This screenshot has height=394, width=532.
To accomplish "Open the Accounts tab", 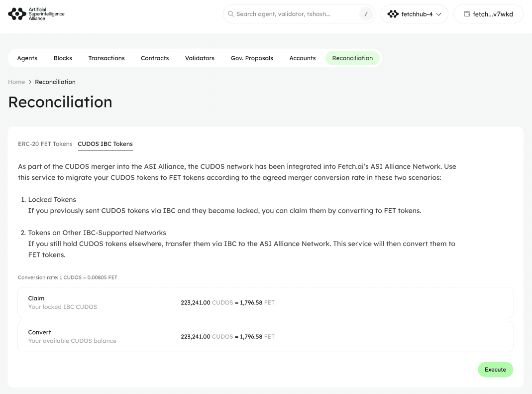I will point(303,58).
